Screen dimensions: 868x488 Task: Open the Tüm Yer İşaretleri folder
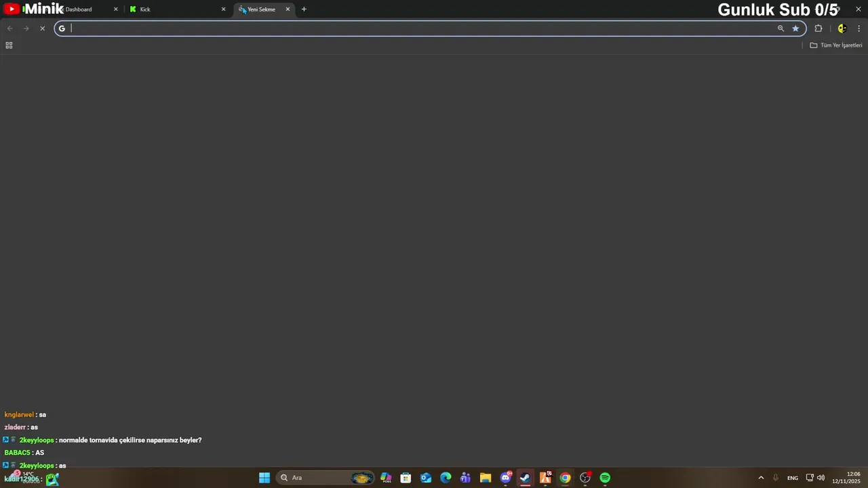coord(836,45)
